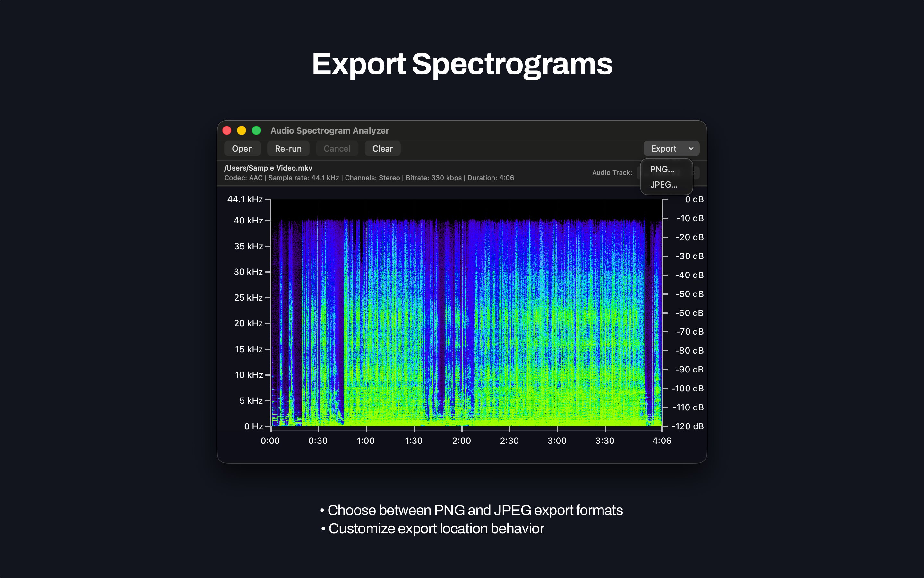This screenshot has width=924, height=578.
Task: Click the -20 dB scale label
Action: (689, 237)
